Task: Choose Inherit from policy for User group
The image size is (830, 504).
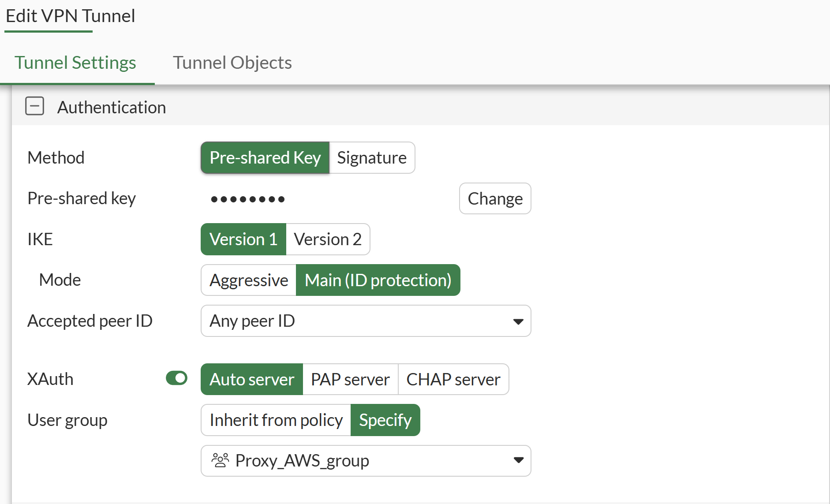Action: (276, 420)
